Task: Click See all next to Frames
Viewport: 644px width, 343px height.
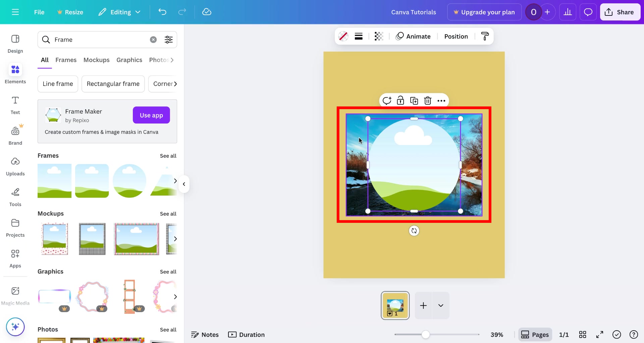Action: click(168, 156)
